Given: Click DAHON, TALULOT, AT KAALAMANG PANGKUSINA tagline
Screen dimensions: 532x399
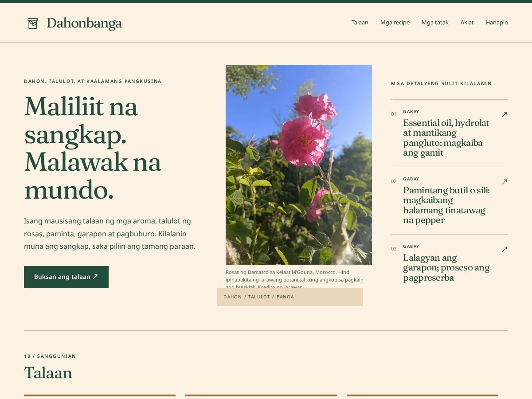Looking at the screenshot, I should pos(93,81).
